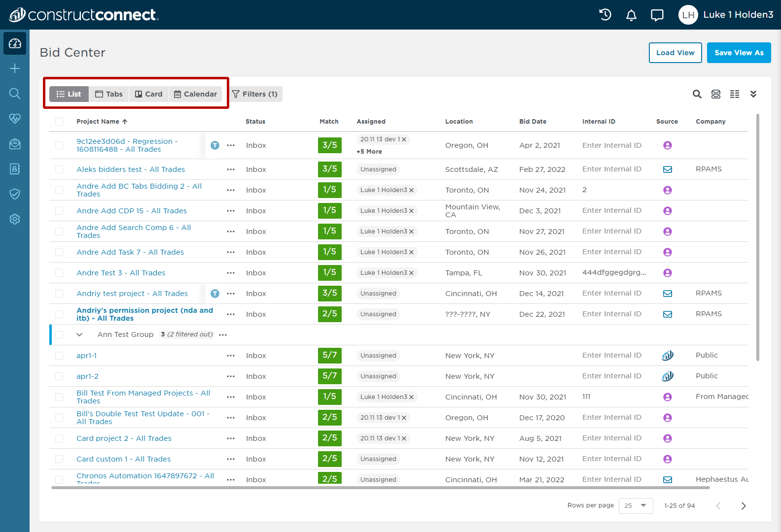
Task: Open the dashboard gauge sidebar icon
Action: coord(15,43)
